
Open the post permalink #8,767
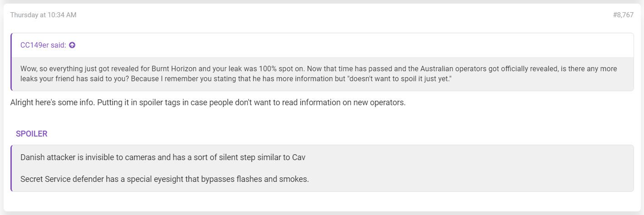point(623,15)
